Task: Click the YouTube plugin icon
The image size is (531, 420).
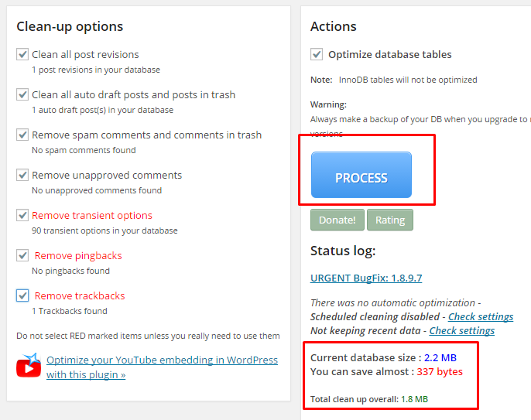Action: [x=29, y=366]
